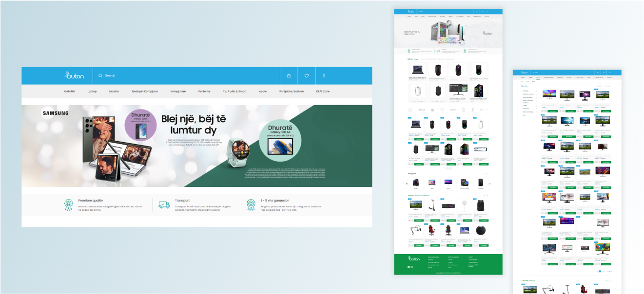The image size is (644, 294).
Task: Select the Me te shikuarat tab in middle page
Action: 428,59
